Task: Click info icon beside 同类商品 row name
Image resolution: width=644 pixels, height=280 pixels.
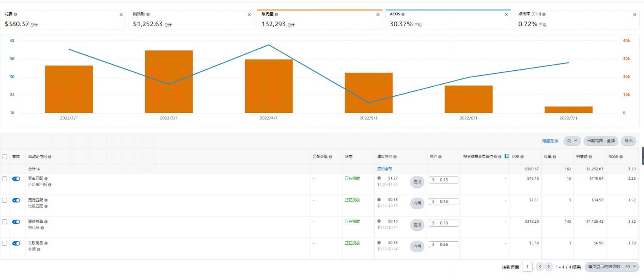Action: click(46, 222)
